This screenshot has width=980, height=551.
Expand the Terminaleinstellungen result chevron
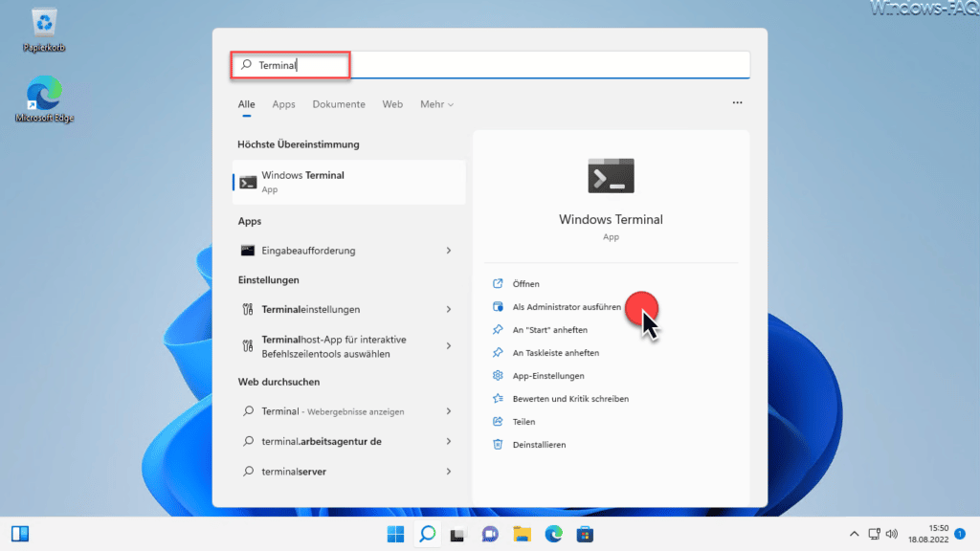[449, 309]
